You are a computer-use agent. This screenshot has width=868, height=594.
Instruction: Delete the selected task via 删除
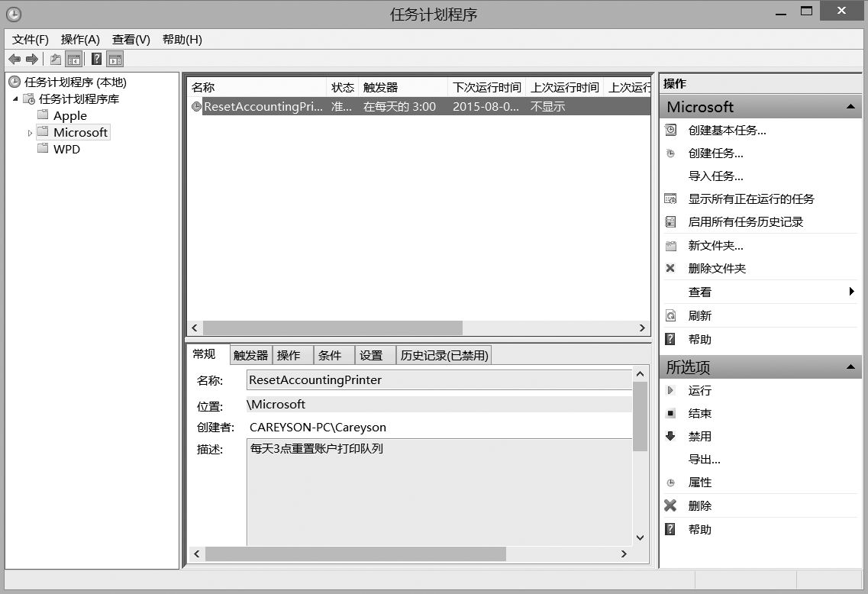click(x=699, y=506)
